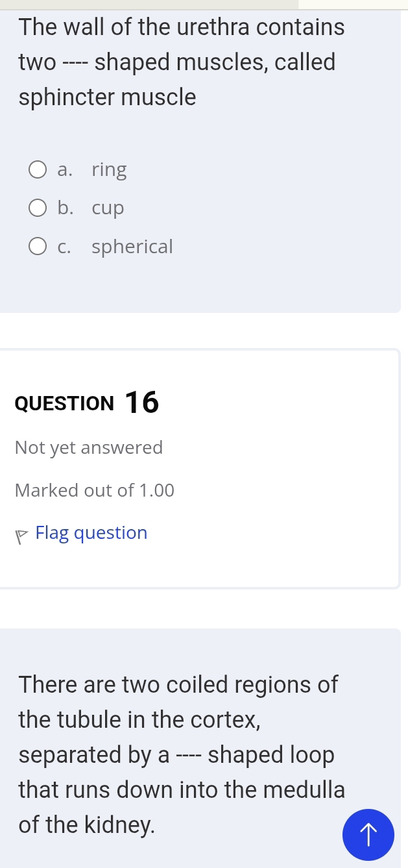Click the flag icon beside Flag question
This screenshot has height=868, width=408.
tap(21, 534)
